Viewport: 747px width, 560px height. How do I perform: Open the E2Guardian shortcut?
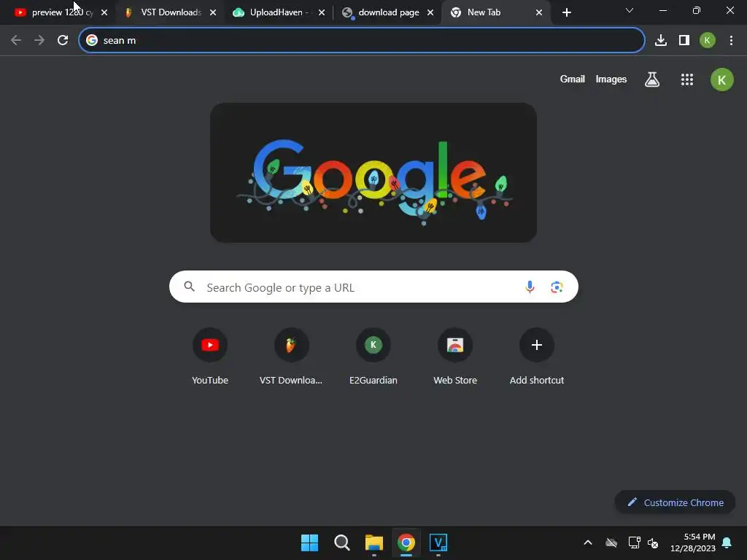coord(373,356)
